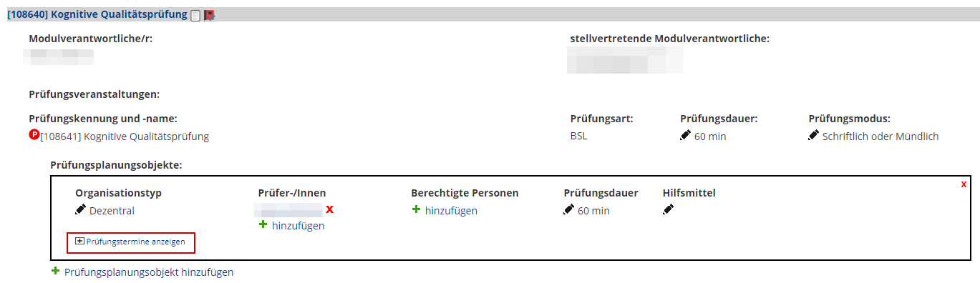Click hinzufügen under Berechtigte Personen
The width and height of the screenshot is (980, 283).
pos(445,210)
